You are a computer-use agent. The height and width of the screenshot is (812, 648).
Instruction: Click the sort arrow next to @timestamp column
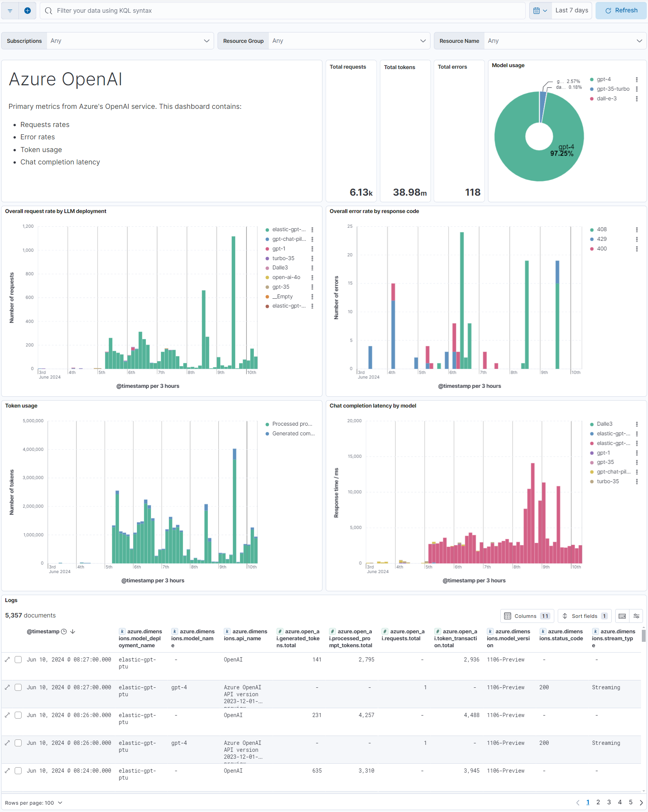(73, 631)
